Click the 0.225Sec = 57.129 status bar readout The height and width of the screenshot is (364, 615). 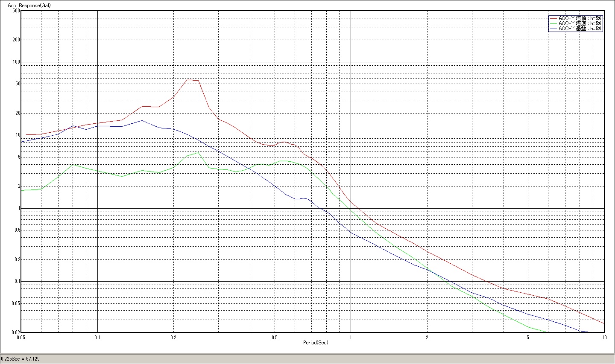[x=20, y=359]
